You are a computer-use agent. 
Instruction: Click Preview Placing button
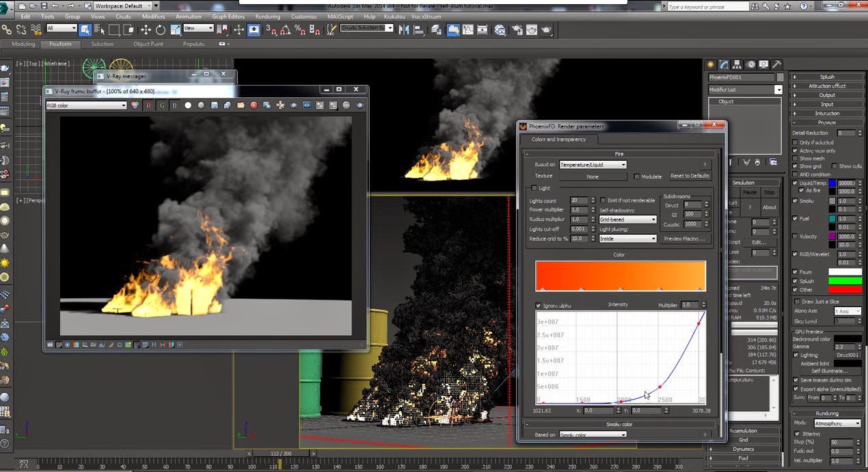pos(686,239)
